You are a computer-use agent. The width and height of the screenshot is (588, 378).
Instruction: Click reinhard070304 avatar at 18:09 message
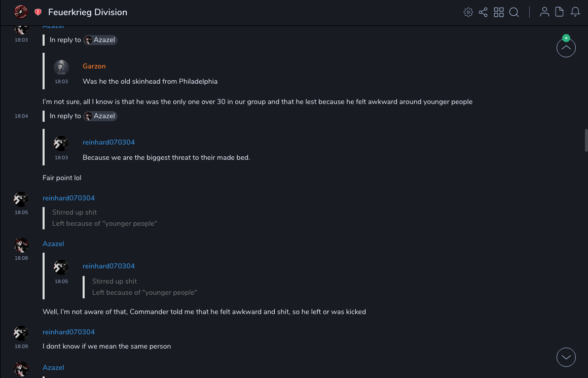[21, 333]
